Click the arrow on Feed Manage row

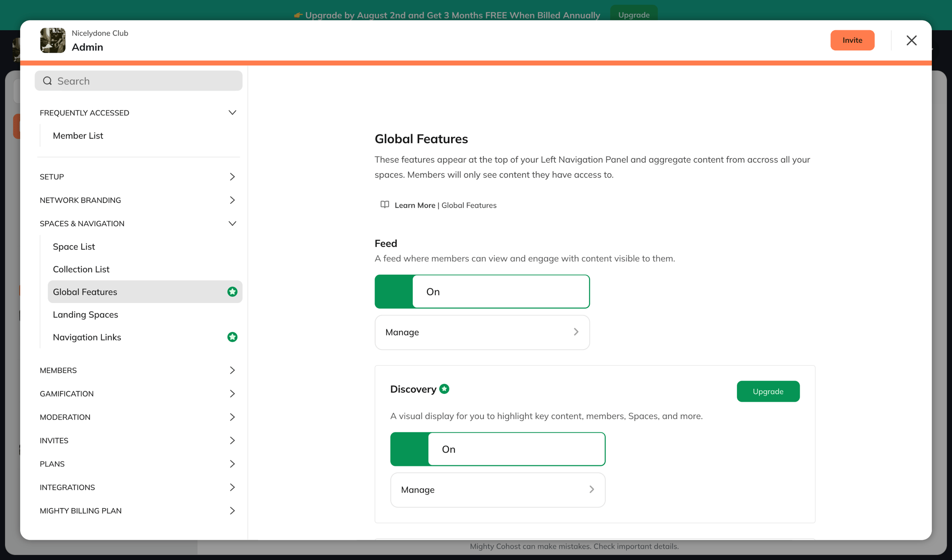[x=576, y=332]
